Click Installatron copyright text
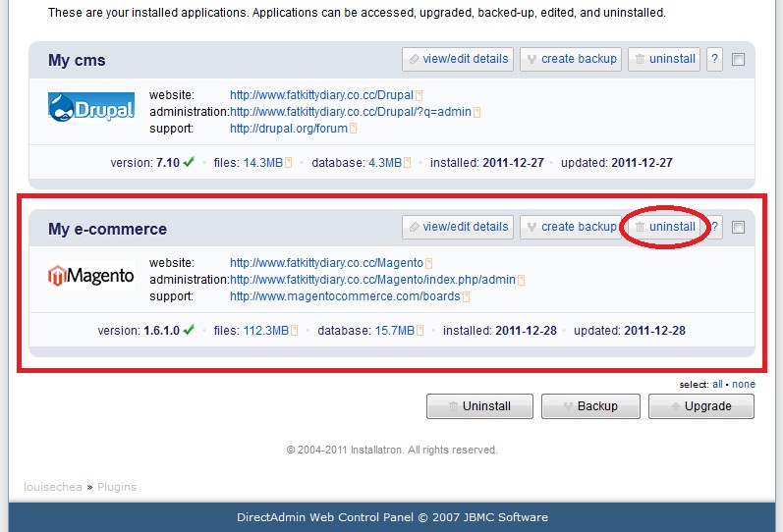Screen dimensions: 783x532 (392, 450)
